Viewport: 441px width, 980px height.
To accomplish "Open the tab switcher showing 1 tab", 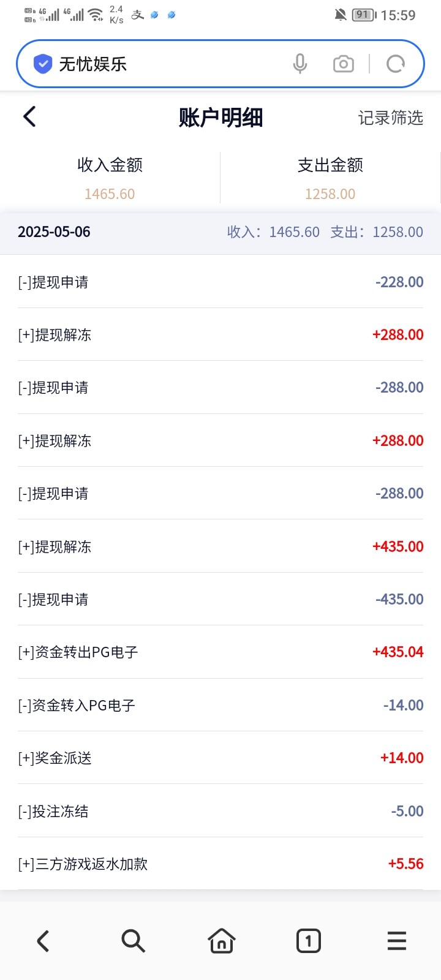I will pos(308,941).
